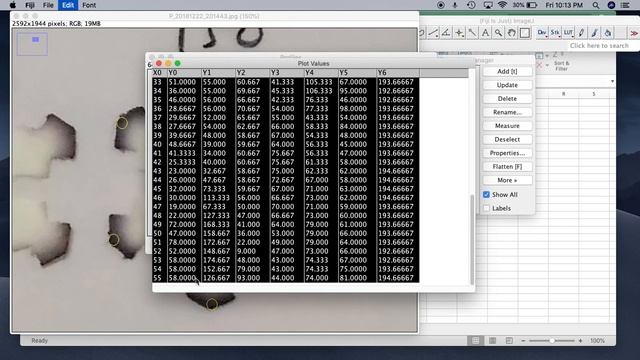The height and width of the screenshot is (360, 640).
Task: Open the LUT lookup table menu
Action: [568, 33]
